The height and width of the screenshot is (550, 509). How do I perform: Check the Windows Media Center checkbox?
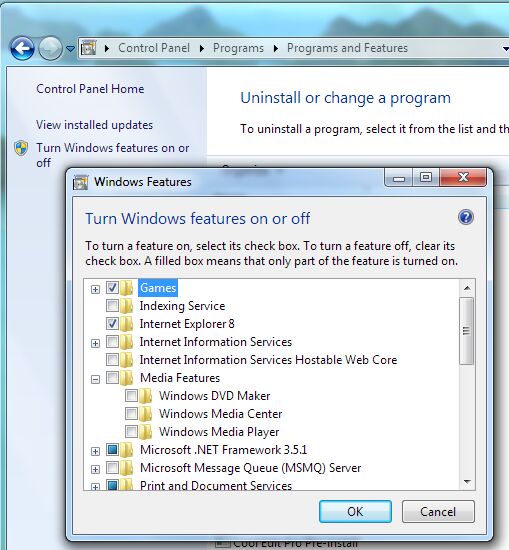(x=131, y=414)
